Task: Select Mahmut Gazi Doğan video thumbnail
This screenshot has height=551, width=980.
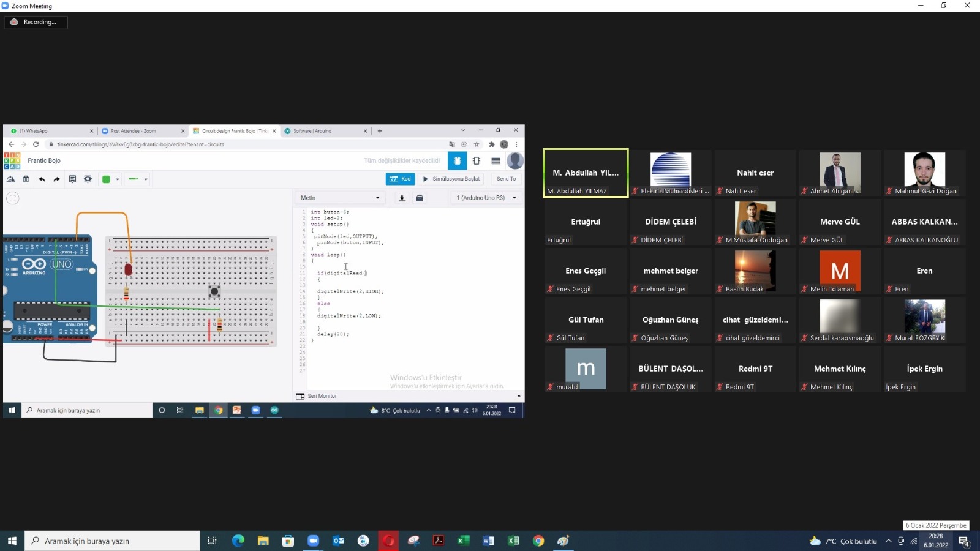Action: (x=924, y=172)
